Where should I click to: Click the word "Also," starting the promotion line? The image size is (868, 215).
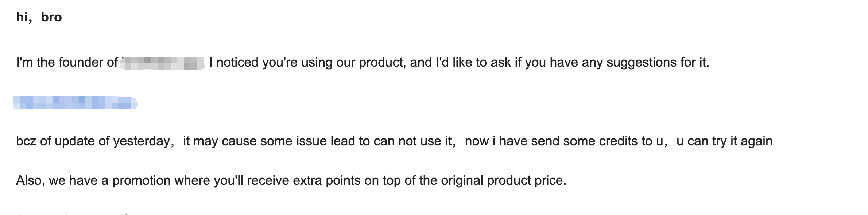[x=30, y=181]
